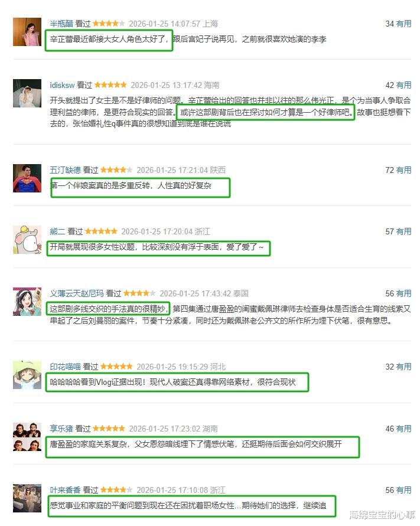This screenshot has width=420, height=526.
Task: Open the 半瓶醋 username link
Action: 61,24
